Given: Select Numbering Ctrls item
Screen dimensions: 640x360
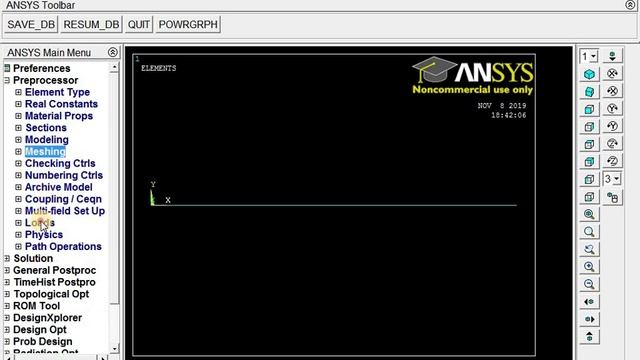Looking at the screenshot, I should click(64, 175).
